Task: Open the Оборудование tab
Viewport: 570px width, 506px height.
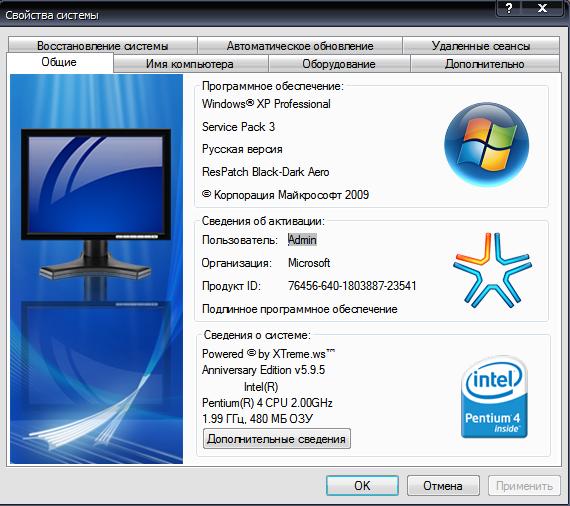Action: click(339, 64)
